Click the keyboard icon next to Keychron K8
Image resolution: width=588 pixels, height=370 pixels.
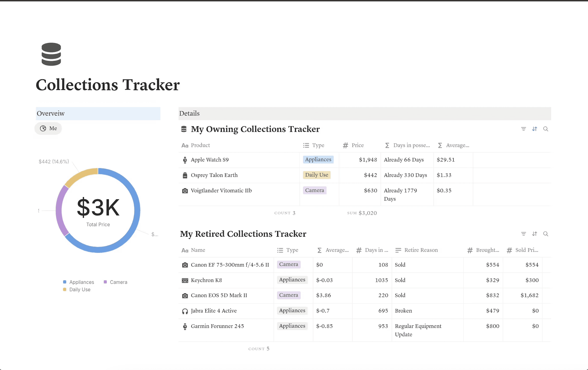[x=185, y=280]
